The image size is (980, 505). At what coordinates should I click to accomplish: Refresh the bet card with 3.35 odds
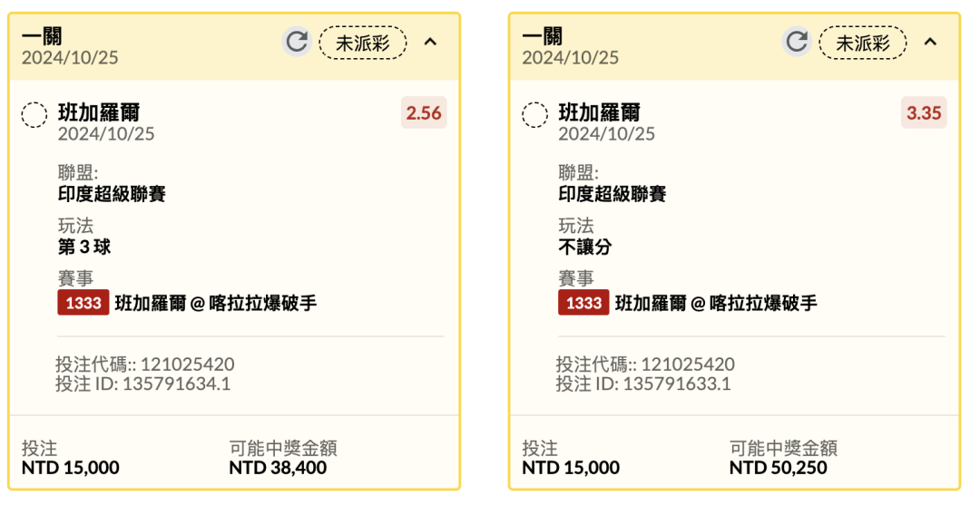[x=796, y=42]
